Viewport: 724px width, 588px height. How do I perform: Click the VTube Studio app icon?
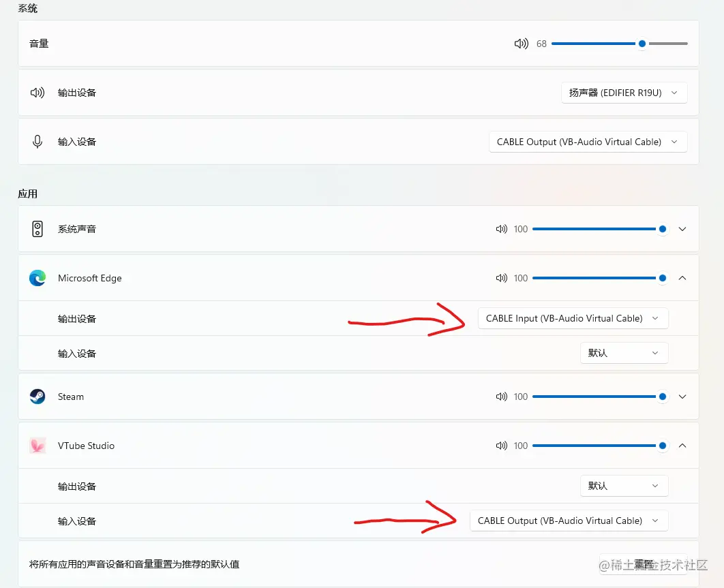(x=37, y=446)
